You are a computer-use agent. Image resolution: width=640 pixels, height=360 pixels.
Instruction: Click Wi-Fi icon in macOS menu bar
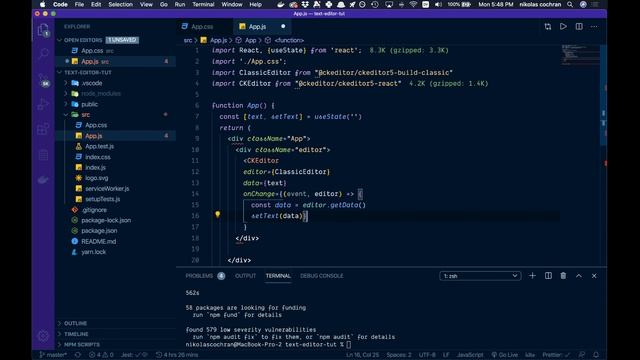(413, 4)
